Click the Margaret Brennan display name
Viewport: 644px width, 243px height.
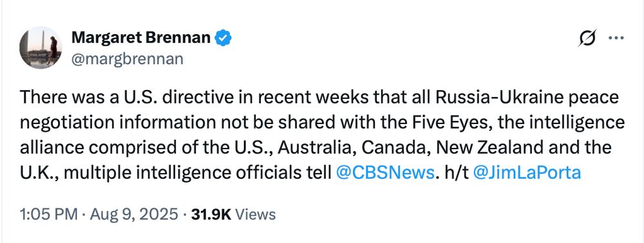(141, 38)
